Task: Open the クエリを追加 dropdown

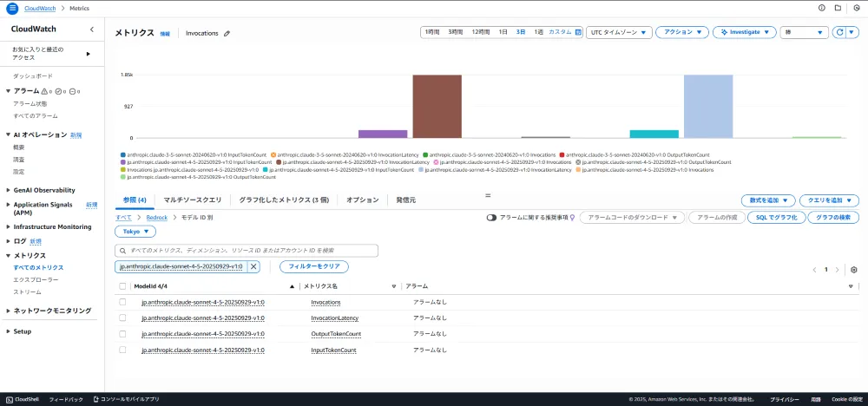Action: coord(829,200)
